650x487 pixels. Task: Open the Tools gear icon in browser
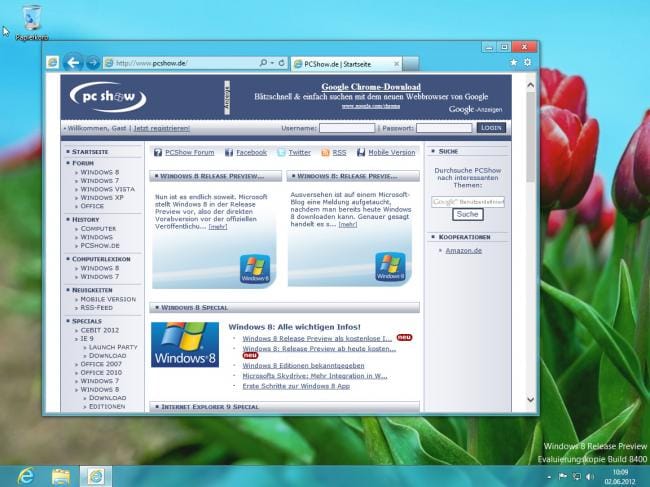(x=527, y=62)
